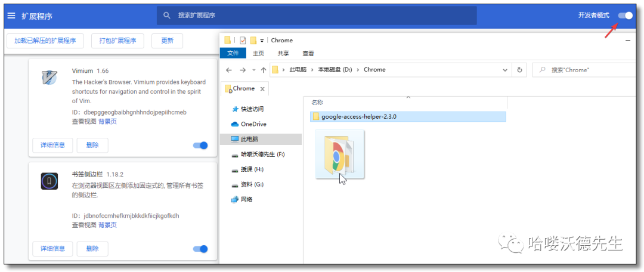Click the properties checkmark icon in Explorer title bar

pos(243,41)
